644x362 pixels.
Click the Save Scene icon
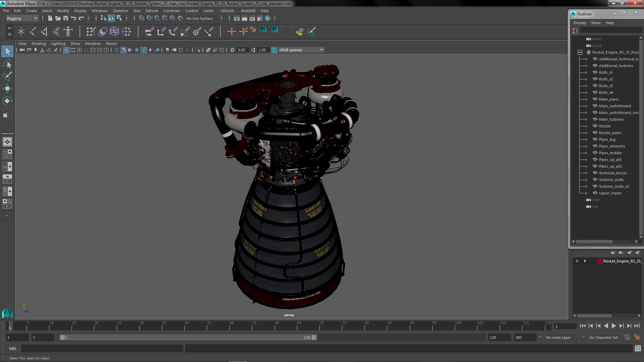tap(66, 18)
